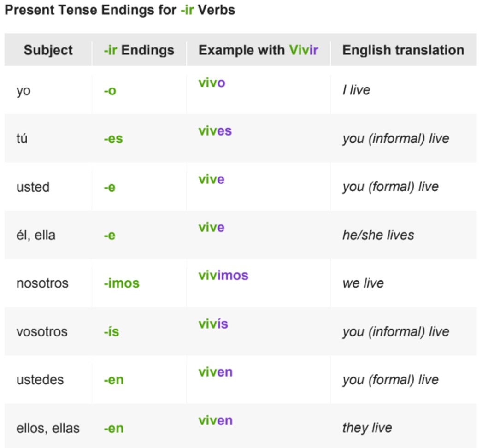Select the example word 'vivimos'
Viewport: 488px width, 448px height.
[223, 276]
